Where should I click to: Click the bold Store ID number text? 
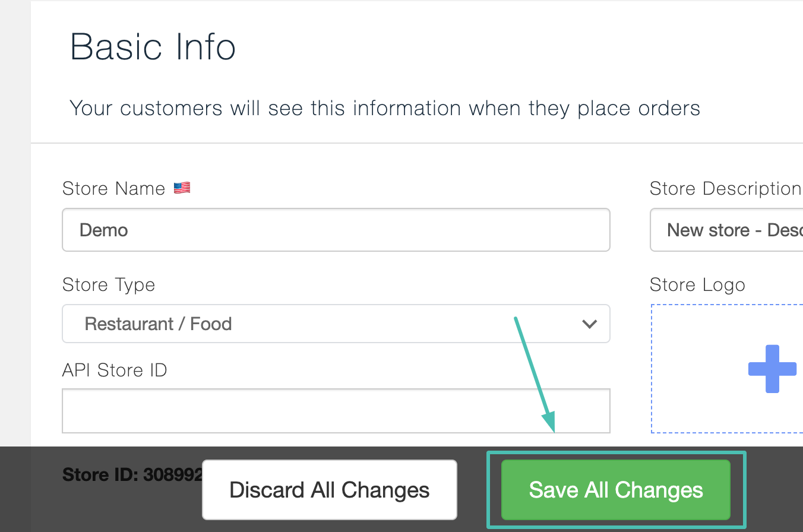point(132,475)
